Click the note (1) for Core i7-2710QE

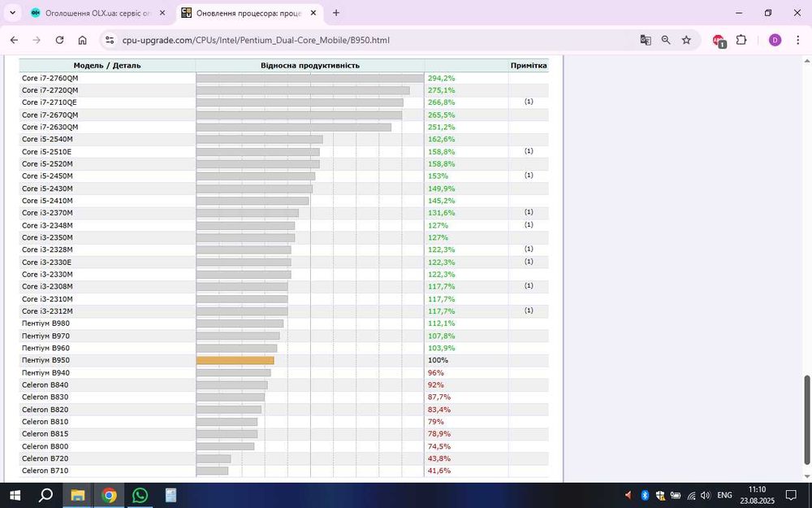point(529,102)
